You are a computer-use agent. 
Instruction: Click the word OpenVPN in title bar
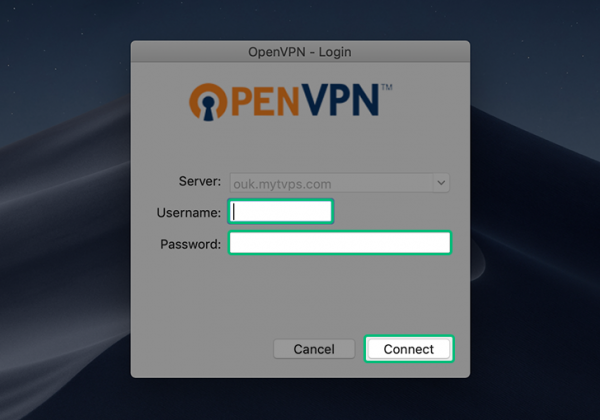tap(277, 52)
